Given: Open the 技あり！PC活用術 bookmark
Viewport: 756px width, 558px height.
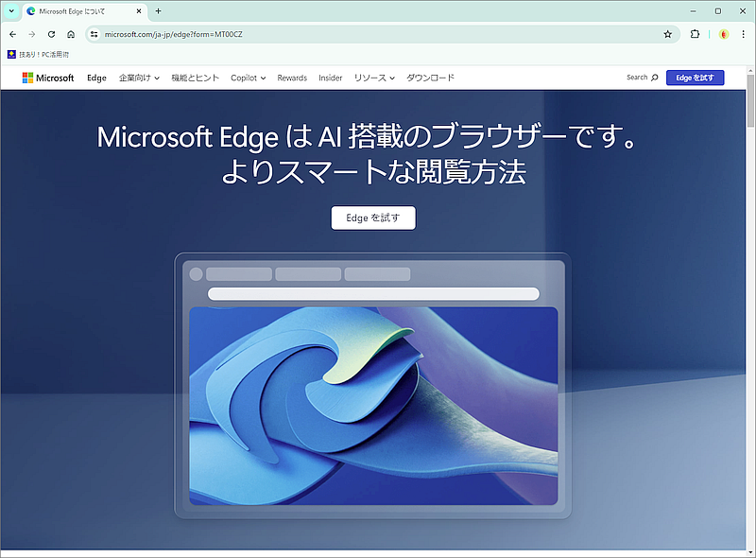Looking at the screenshot, I should 39,55.
